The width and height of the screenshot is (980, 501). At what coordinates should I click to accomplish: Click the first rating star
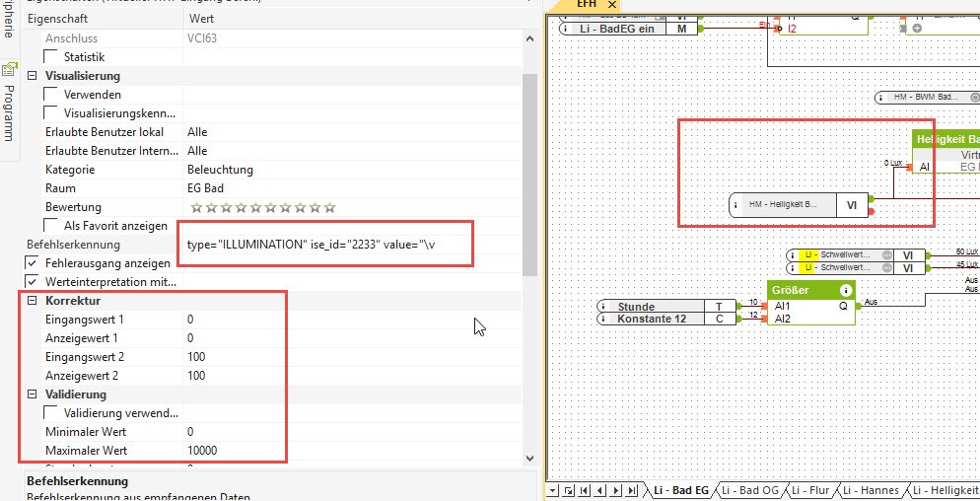(196, 207)
